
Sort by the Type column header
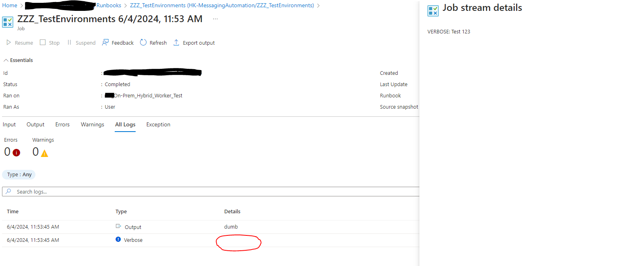point(121,212)
